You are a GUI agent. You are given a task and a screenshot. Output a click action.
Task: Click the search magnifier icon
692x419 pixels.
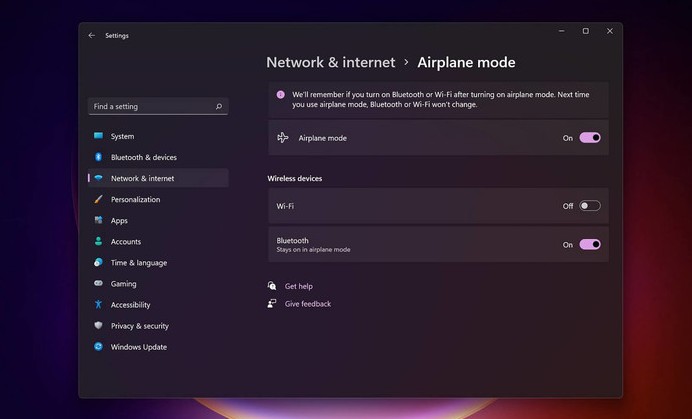[219, 106]
